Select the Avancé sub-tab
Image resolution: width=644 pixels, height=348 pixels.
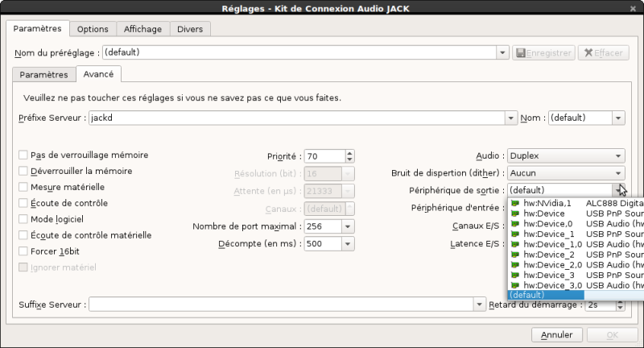(x=98, y=74)
